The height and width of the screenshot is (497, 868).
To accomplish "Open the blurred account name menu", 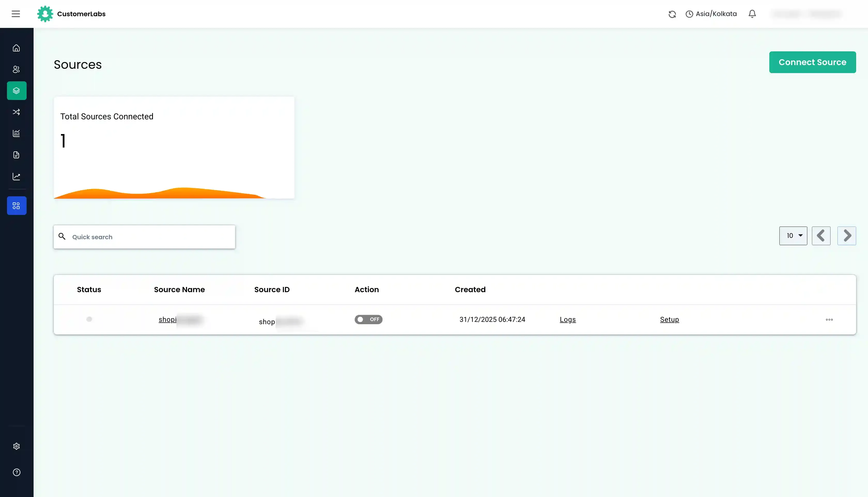I will tap(806, 14).
